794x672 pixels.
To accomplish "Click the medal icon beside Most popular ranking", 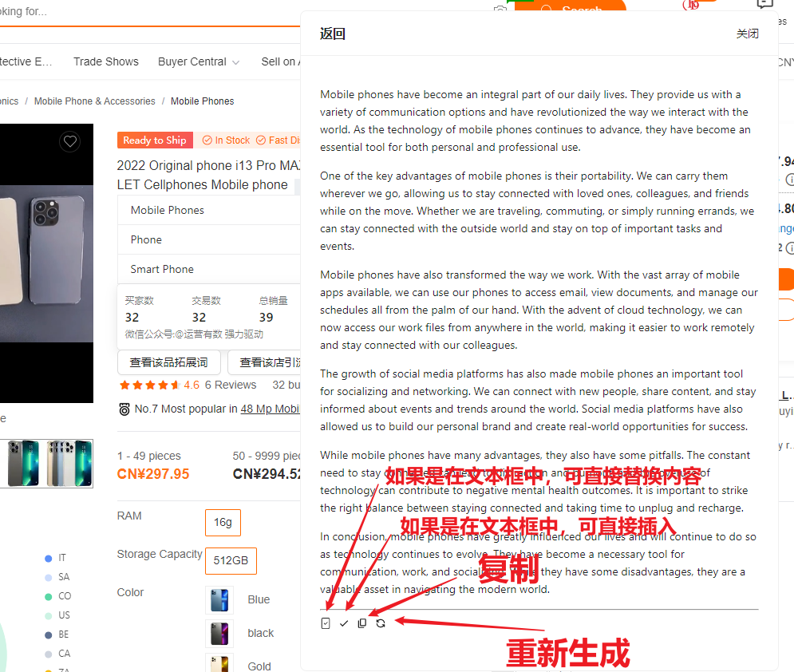I will pyautogui.click(x=124, y=409).
